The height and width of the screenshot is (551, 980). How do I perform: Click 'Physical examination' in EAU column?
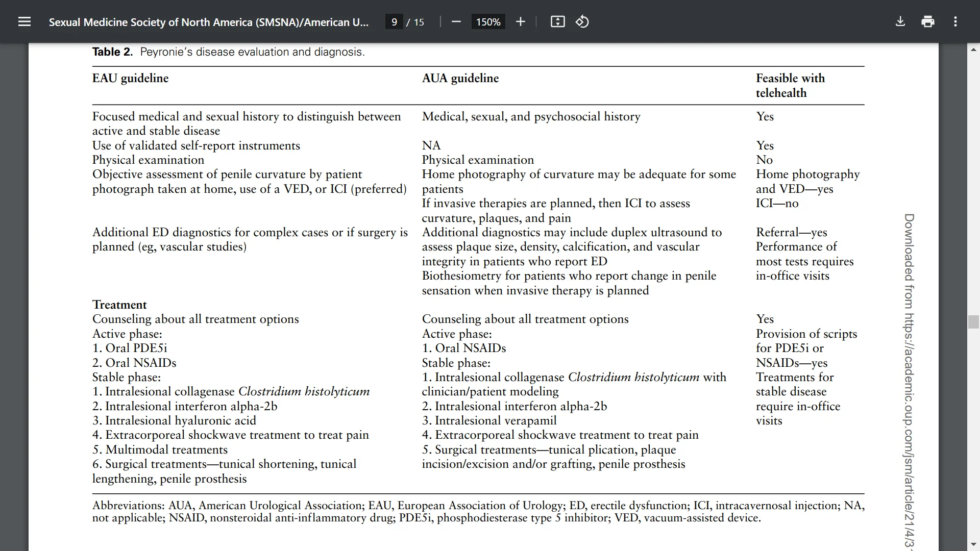(x=148, y=160)
